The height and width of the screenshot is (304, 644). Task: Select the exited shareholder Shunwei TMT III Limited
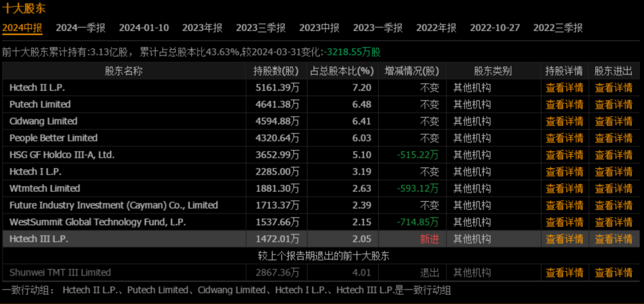(60, 272)
